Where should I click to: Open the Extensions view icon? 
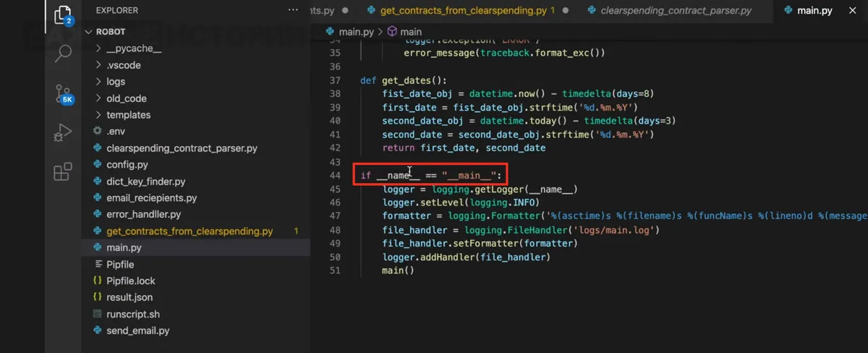tap(63, 172)
